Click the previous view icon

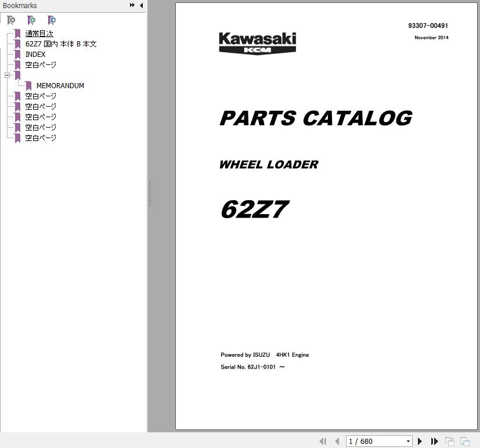450,441
